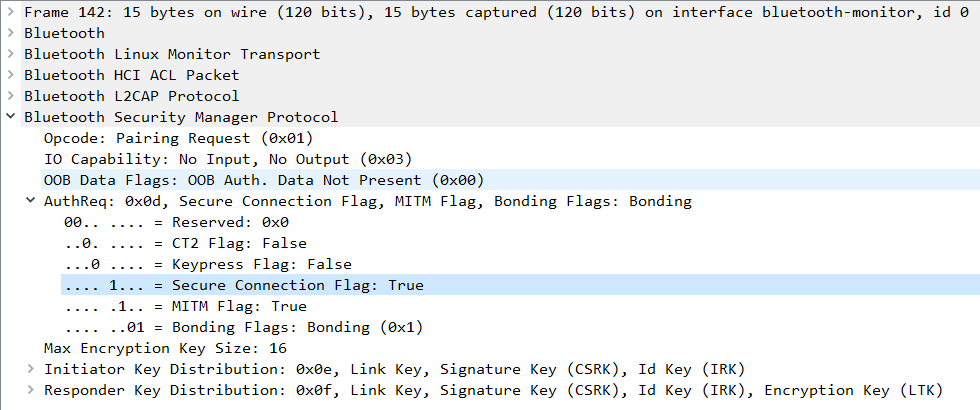Select the CT2 Flag: False row
Image resolution: width=980 pixels, height=410 pixels.
185,243
